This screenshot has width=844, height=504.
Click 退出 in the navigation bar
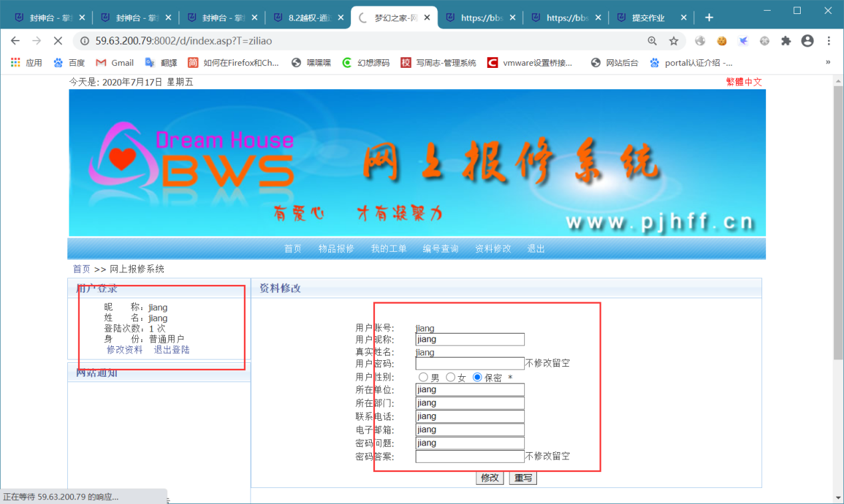pos(536,248)
